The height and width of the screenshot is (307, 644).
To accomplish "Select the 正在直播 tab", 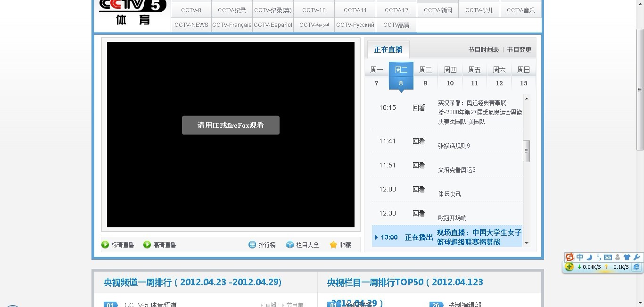I will click(388, 50).
